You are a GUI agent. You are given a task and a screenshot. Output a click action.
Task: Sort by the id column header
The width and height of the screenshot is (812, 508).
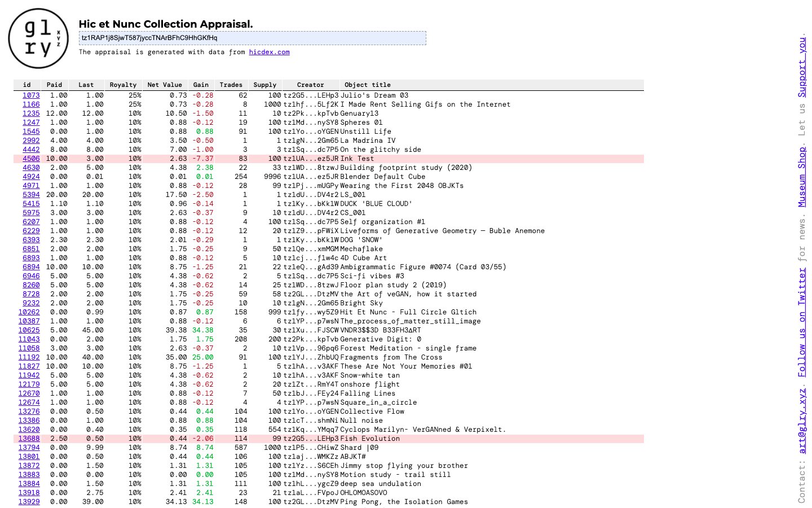[x=27, y=85]
